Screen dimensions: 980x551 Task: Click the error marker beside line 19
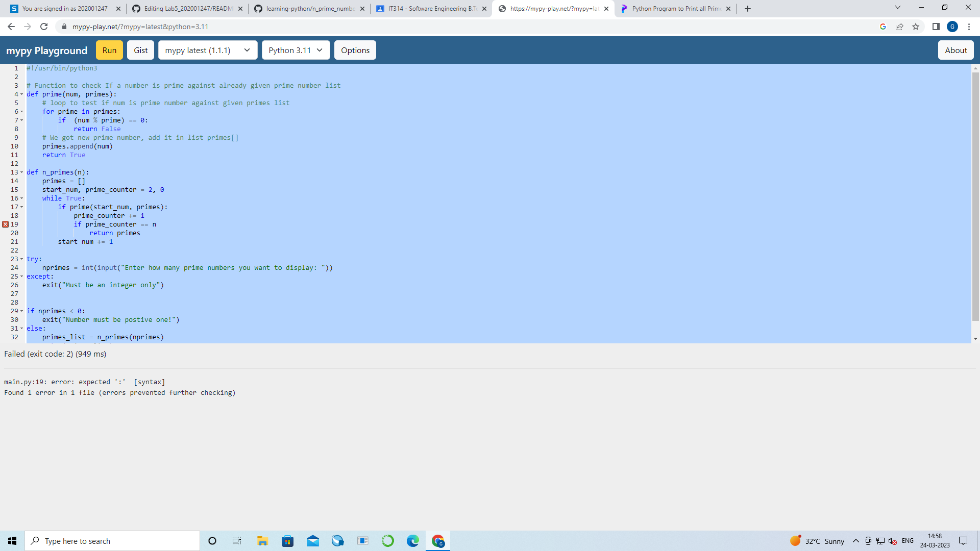tap(5, 224)
